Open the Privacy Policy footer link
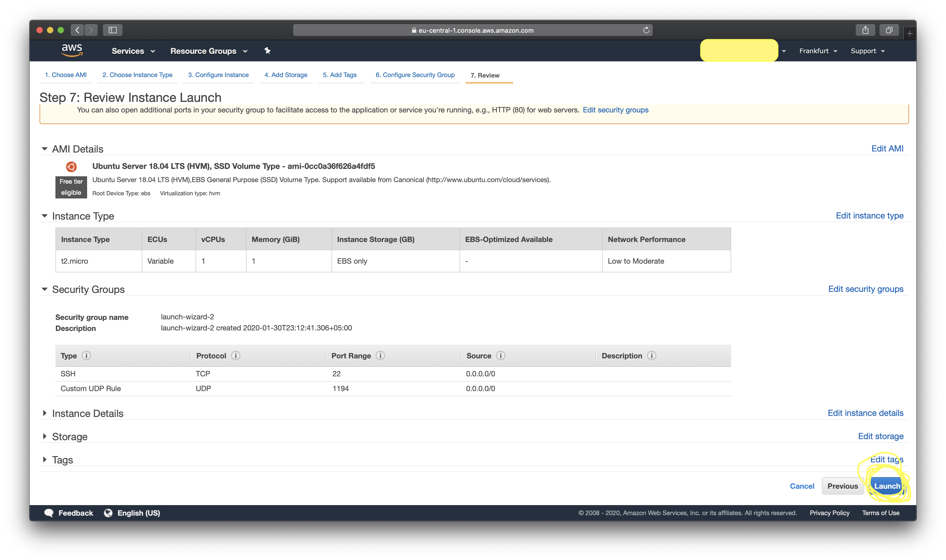 829,513
